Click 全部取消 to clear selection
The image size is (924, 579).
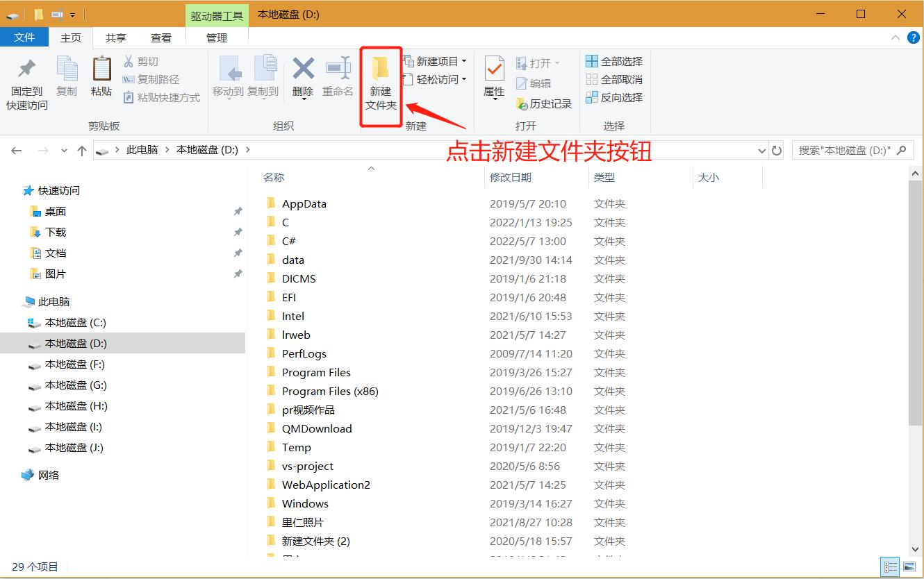tap(614, 78)
